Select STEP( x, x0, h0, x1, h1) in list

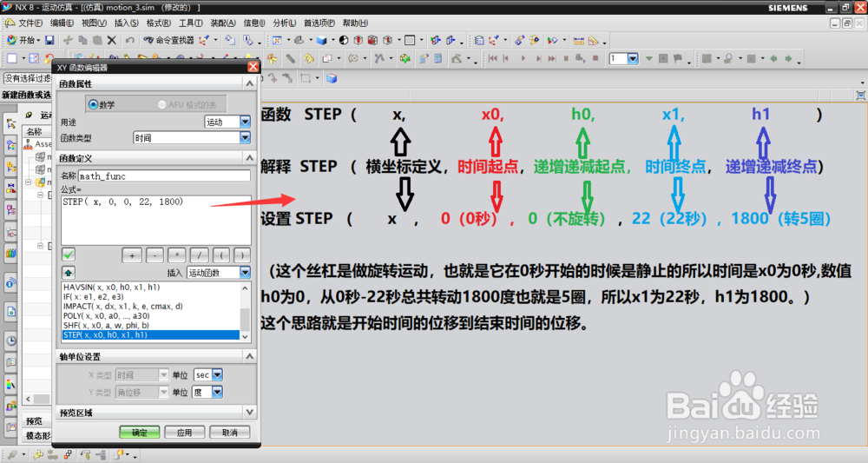point(150,335)
